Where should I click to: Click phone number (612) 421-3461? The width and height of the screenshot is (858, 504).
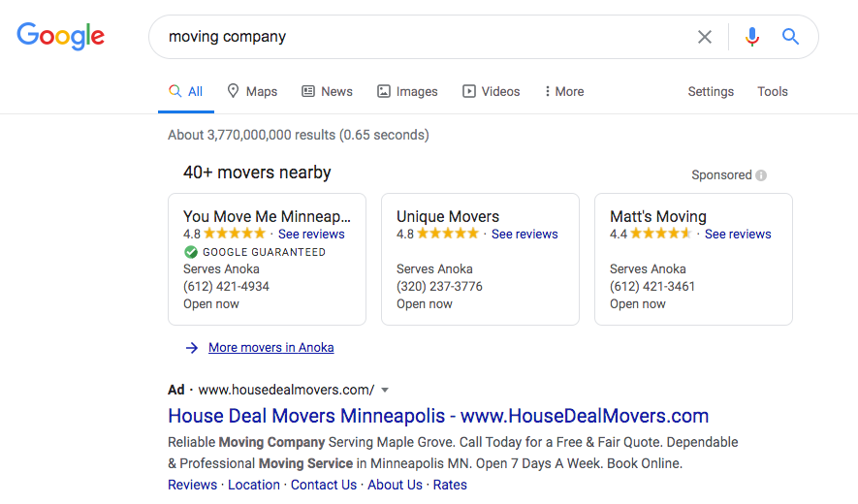652,286
